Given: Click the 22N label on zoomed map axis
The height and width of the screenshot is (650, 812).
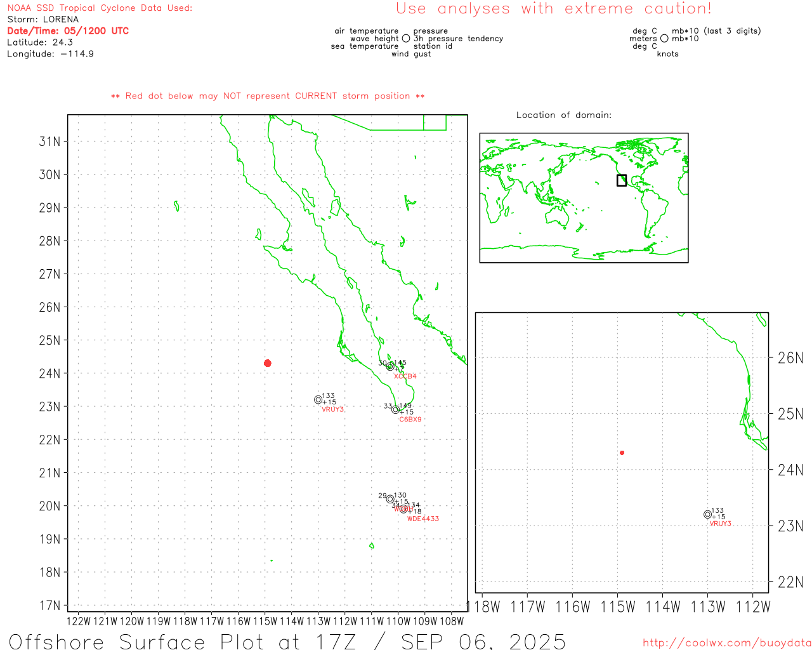Looking at the screenshot, I should (790, 582).
